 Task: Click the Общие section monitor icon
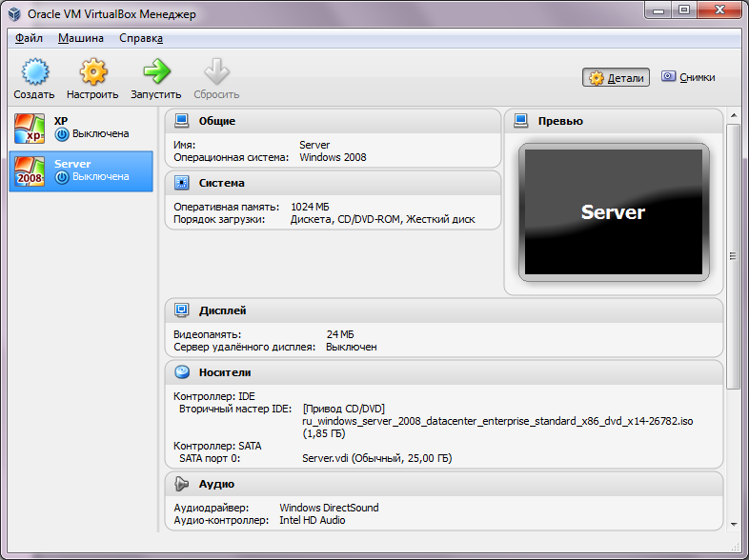tap(181, 121)
